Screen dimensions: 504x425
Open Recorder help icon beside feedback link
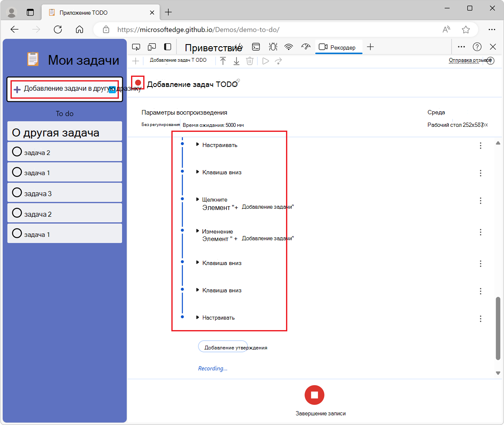490,61
